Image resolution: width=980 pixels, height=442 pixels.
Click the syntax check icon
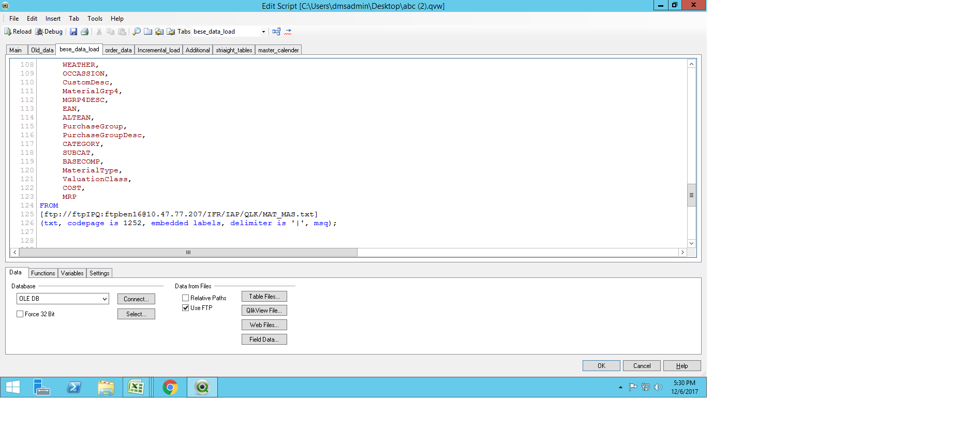pyautogui.click(x=288, y=32)
